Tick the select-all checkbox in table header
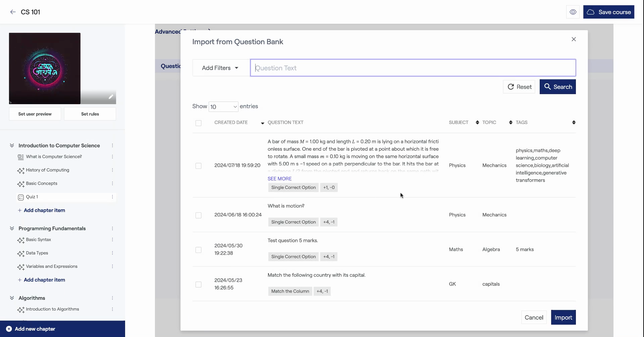Image resolution: width=644 pixels, height=337 pixels. point(199,123)
